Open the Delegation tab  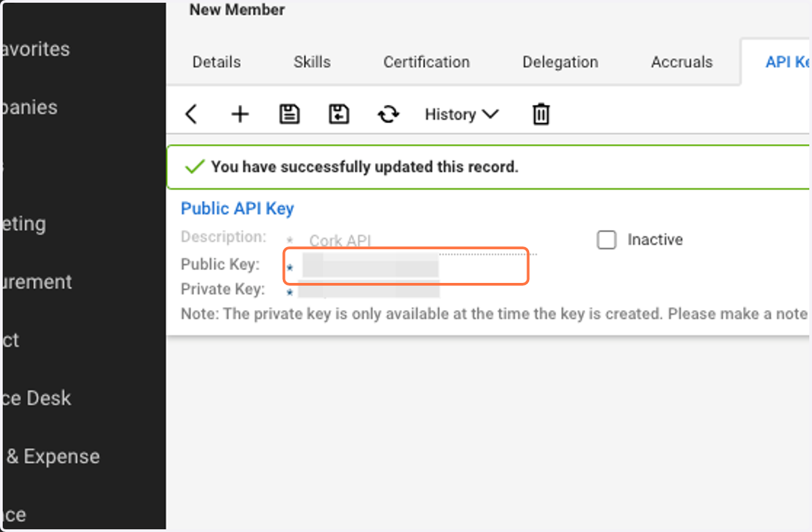(560, 62)
